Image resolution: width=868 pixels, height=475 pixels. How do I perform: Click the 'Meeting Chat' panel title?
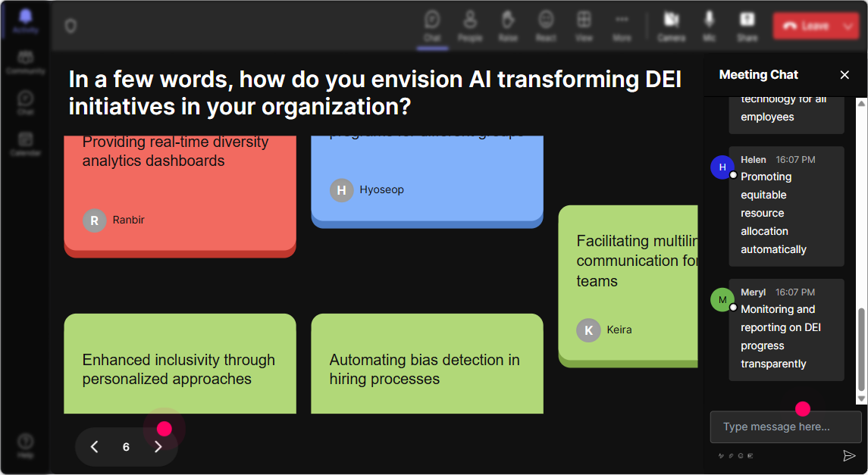(758, 75)
